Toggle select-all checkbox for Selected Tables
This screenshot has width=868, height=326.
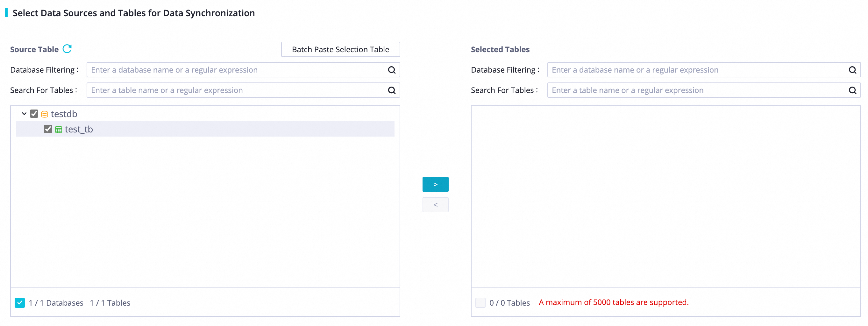coord(480,303)
